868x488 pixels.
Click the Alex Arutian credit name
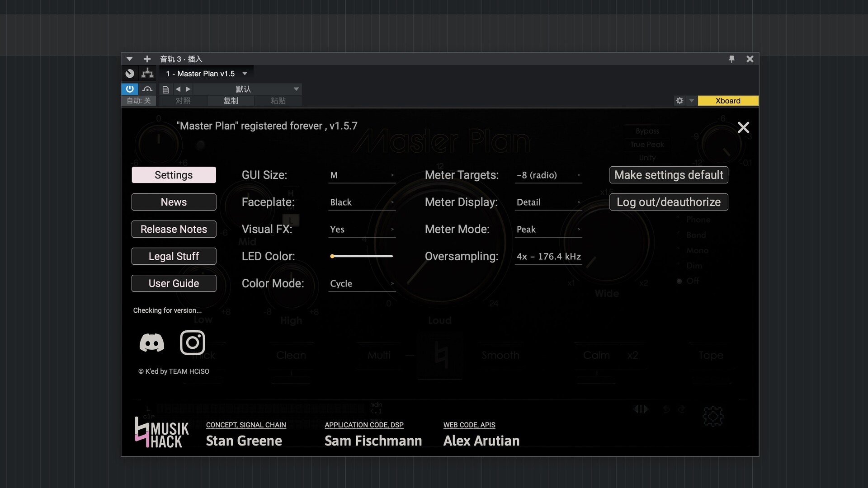(481, 441)
